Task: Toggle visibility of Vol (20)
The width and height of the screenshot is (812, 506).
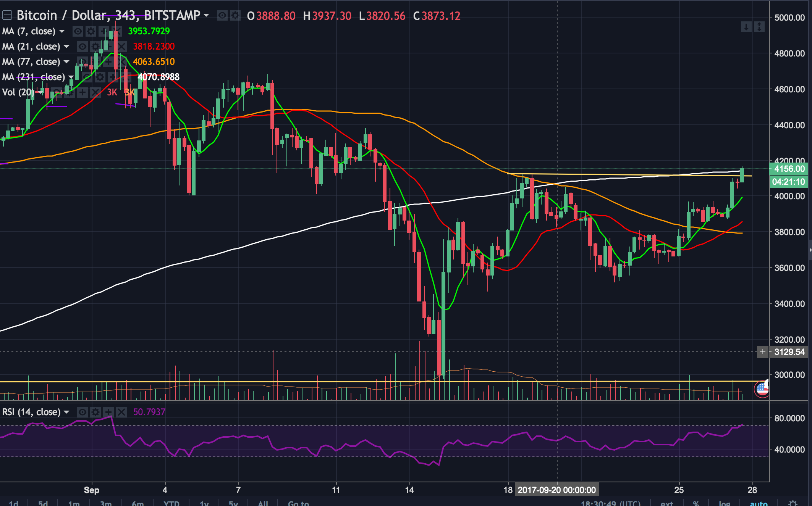Action: pos(56,92)
